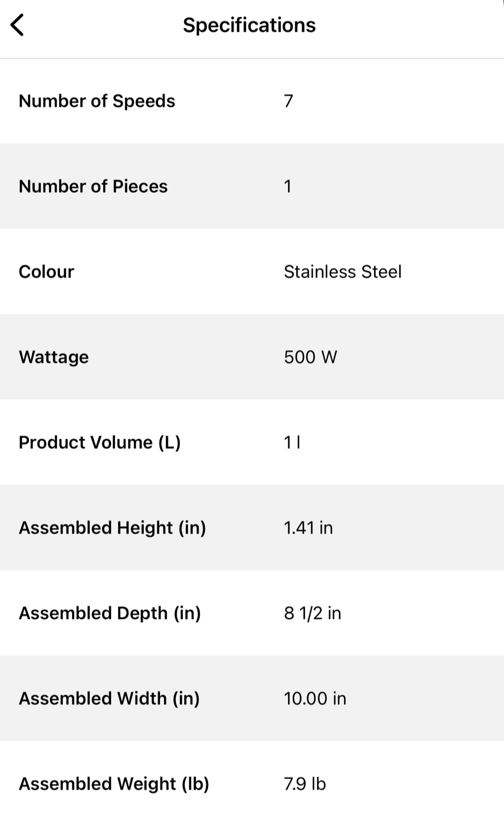504x829 pixels.
Task: Click the 1.41 in height value
Action: click(x=308, y=527)
